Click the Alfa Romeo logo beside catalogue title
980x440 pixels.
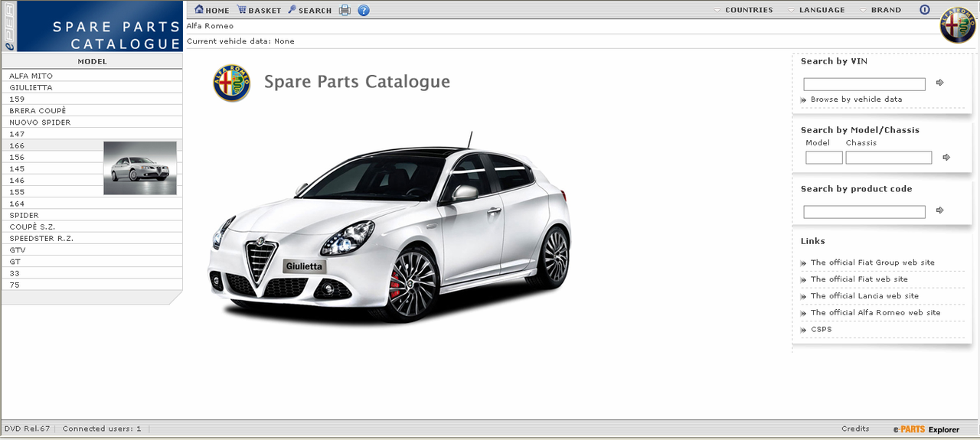(231, 83)
